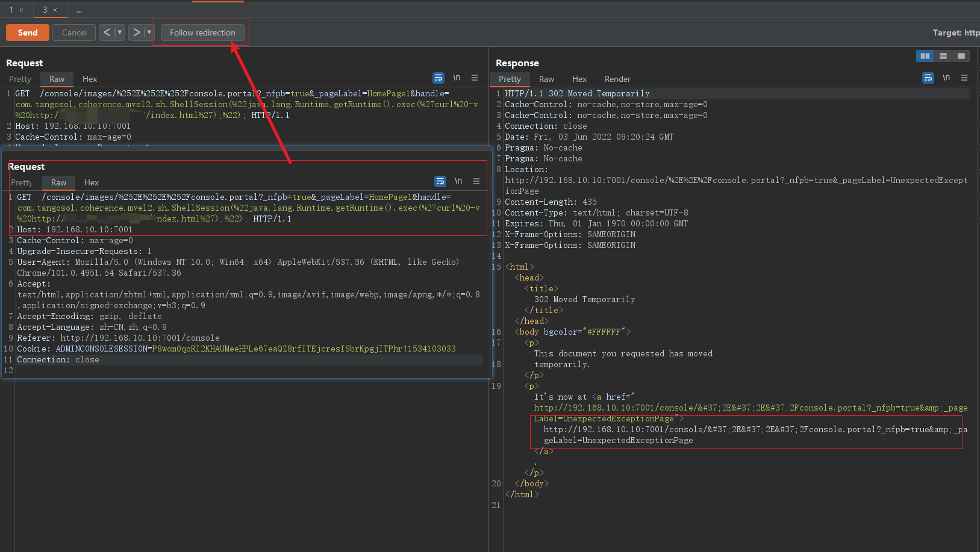Select Raw view in lower Request panel
This screenshot has width=980, height=552.
(58, 182)
